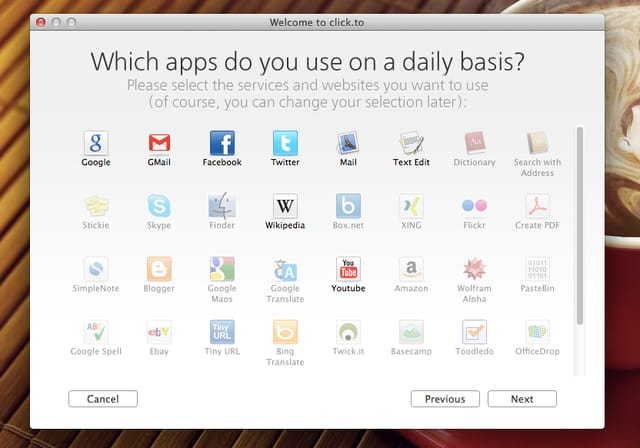Click the Mail stamp icon
Viewport: 640px width, 448px height.
coord(348,143)
